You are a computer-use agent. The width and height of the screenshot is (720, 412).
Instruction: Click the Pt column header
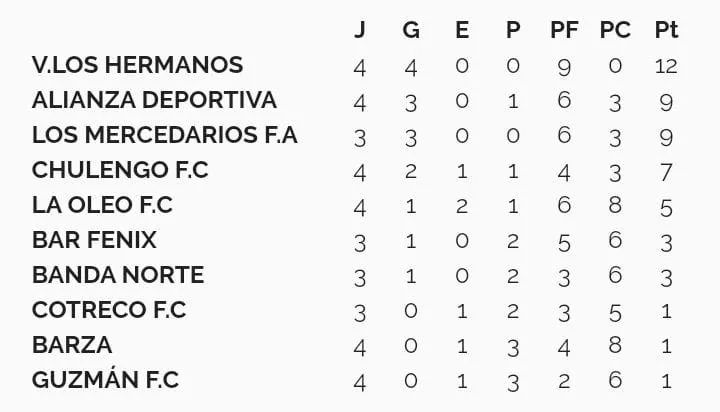point(666,30)
